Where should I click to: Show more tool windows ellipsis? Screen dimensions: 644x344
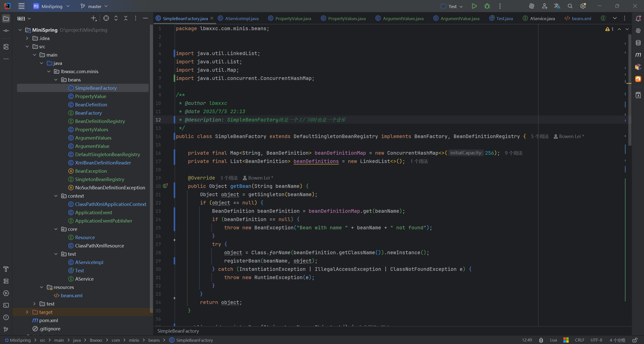[x=6, y=59]
